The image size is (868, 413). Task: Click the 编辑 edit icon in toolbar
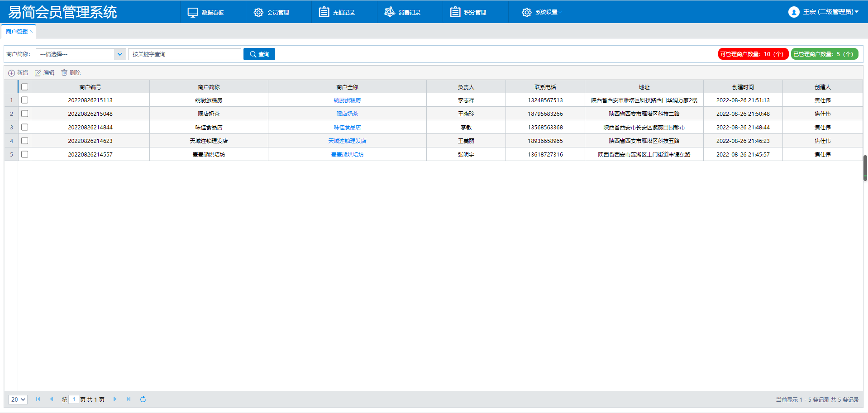pos(38,73)
